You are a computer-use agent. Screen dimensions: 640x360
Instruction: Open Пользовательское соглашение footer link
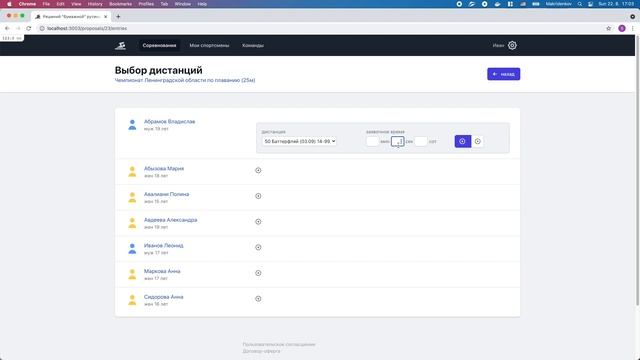click(279, 344)
